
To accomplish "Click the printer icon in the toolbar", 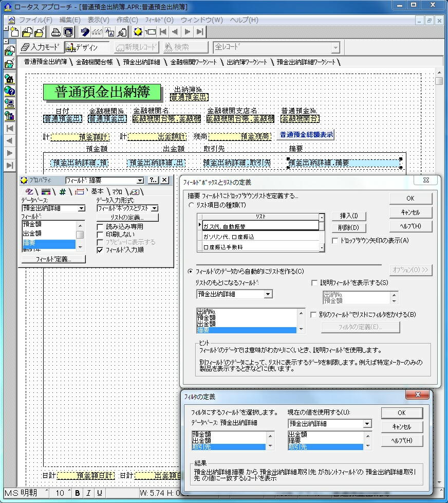I will [x=57, y=32].
